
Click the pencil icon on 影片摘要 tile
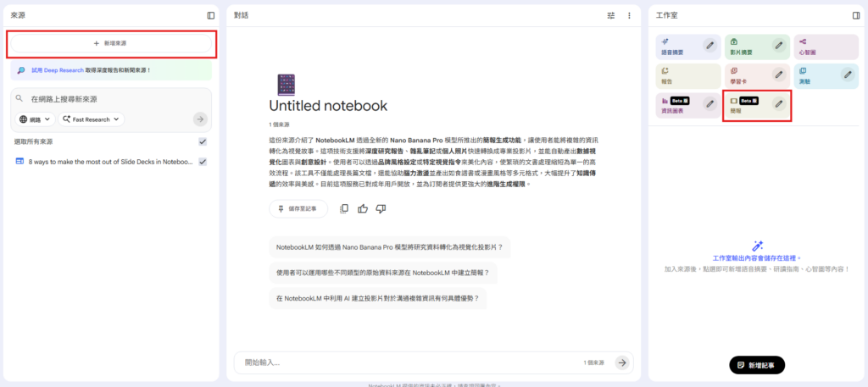[x=779, y=45]
